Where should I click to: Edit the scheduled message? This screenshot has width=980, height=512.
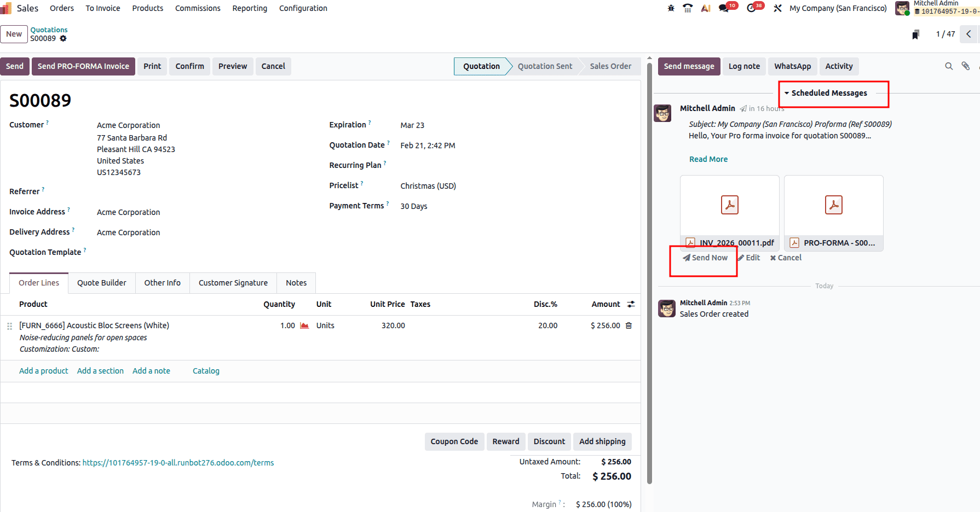(x=749, y=258)
